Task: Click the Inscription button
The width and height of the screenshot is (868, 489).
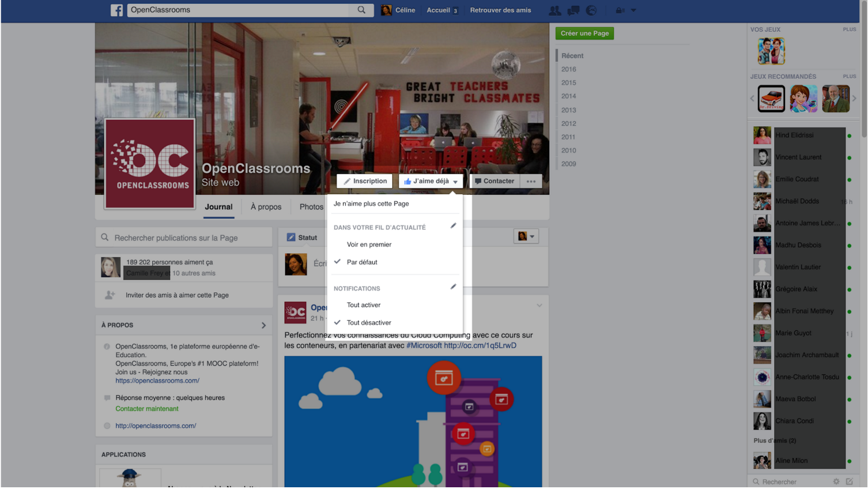Action: [x=365, y=181]
